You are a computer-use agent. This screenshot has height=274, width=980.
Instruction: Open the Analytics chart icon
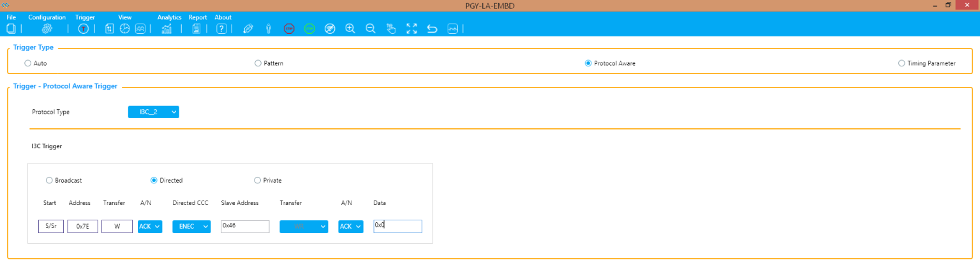click(x=167, y=29)
